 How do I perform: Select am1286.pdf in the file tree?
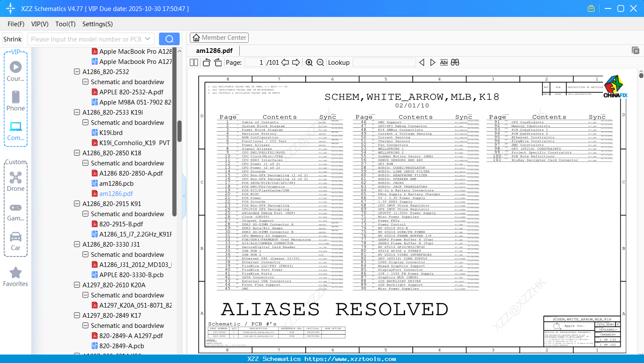point(116,194)
